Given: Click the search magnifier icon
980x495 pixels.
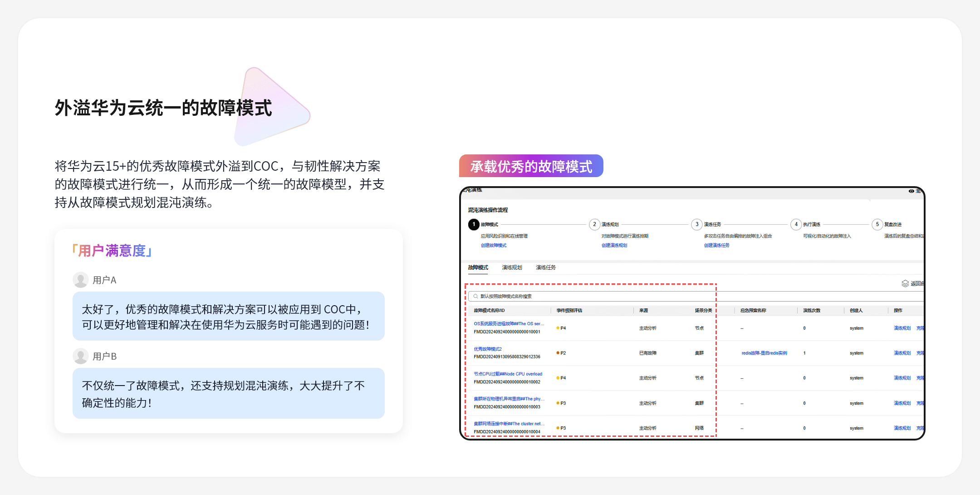Looking at the screenshot, I should (x=475, y=297).
